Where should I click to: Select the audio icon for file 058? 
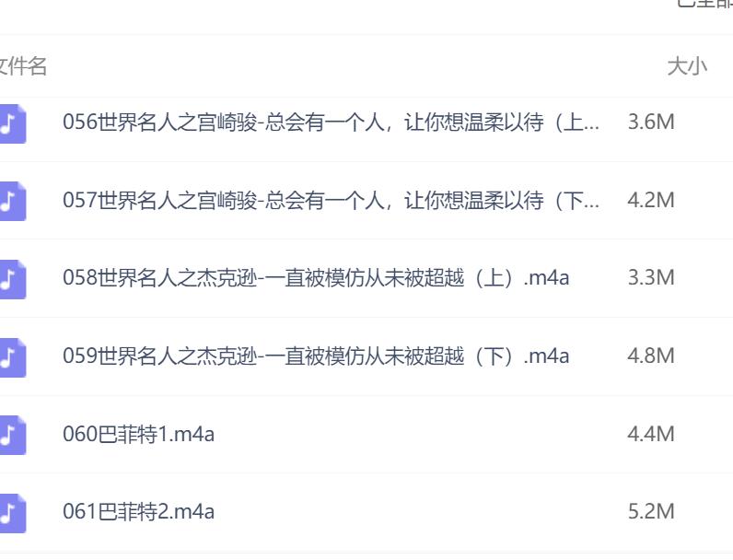pos(13,279)
